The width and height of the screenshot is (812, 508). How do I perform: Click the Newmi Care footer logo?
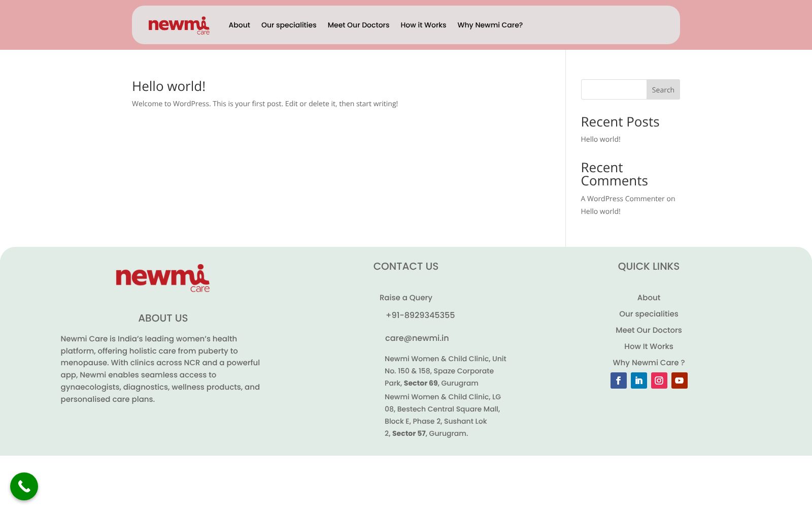(162, 278)
